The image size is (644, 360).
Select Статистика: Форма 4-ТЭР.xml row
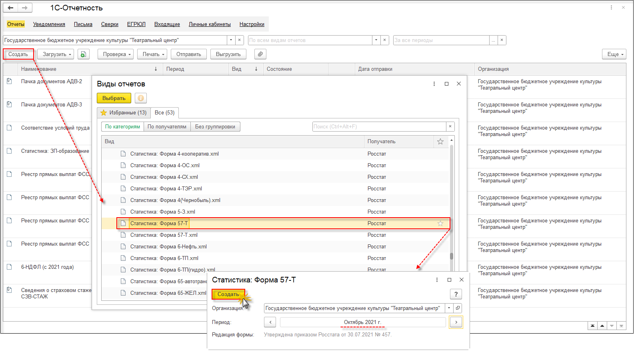275,188
